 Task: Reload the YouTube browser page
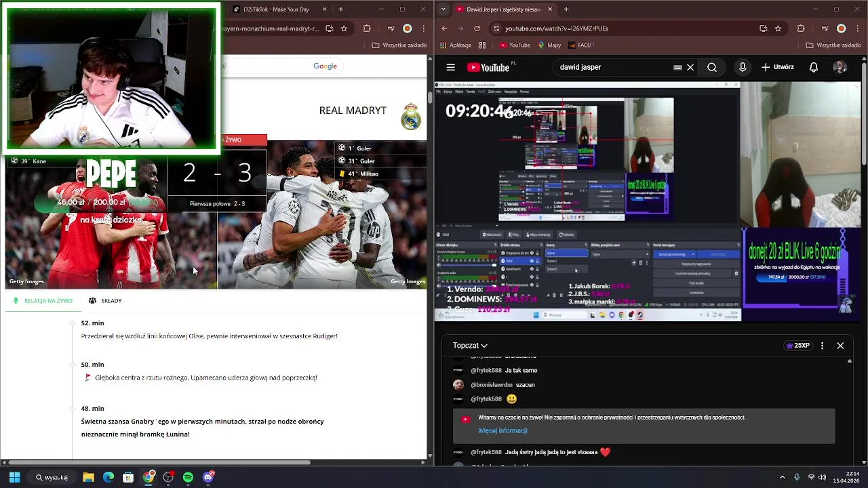[x=477, y=28]
